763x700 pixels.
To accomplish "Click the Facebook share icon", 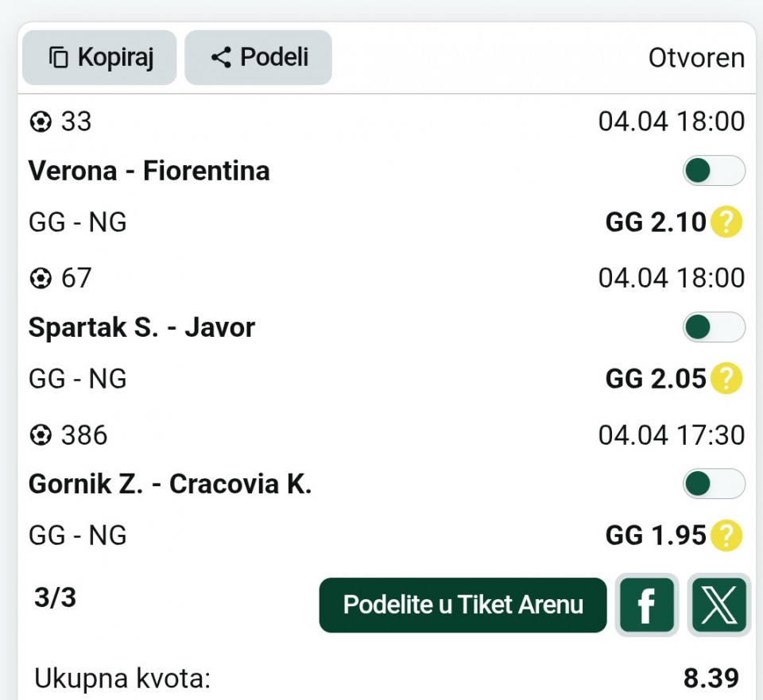I will pyautogui.click(x=645, y=605).
